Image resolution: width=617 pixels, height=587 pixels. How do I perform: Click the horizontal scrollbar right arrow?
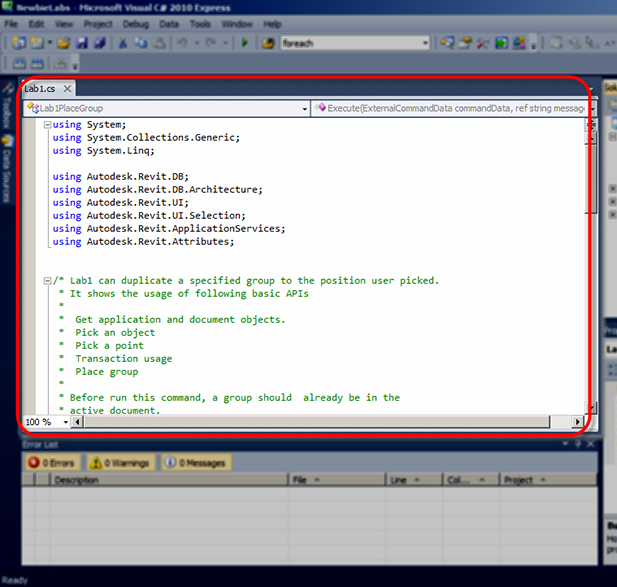point(577,422)
